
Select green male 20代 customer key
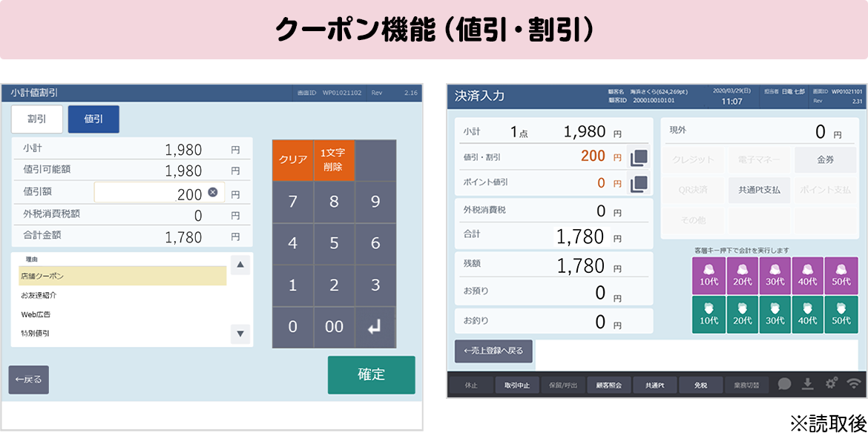coord(742,314)
